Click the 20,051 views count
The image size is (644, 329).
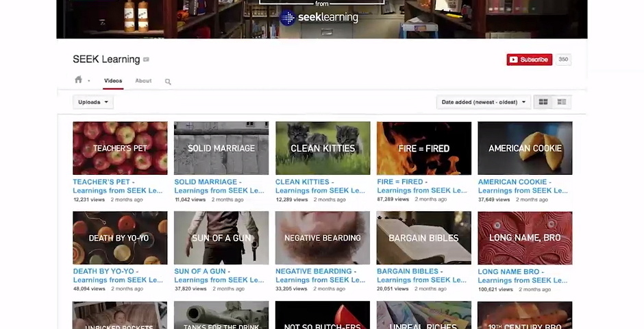click(393, 289)
